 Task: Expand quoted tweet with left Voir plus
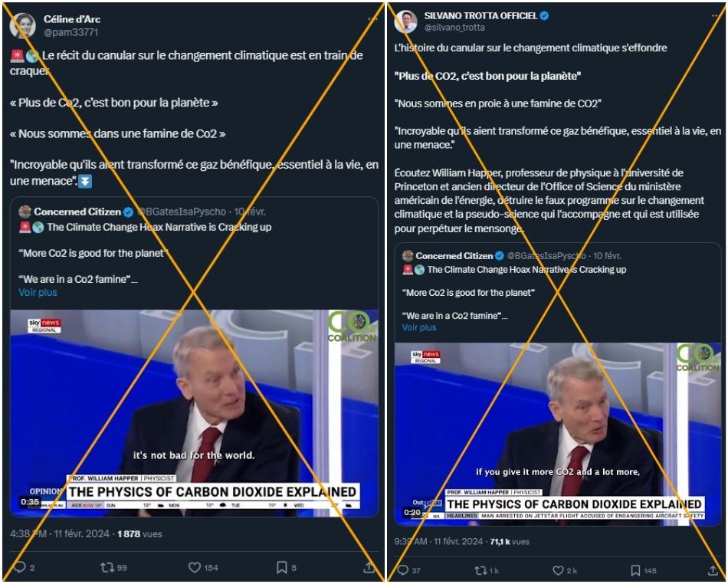[38, 293]
